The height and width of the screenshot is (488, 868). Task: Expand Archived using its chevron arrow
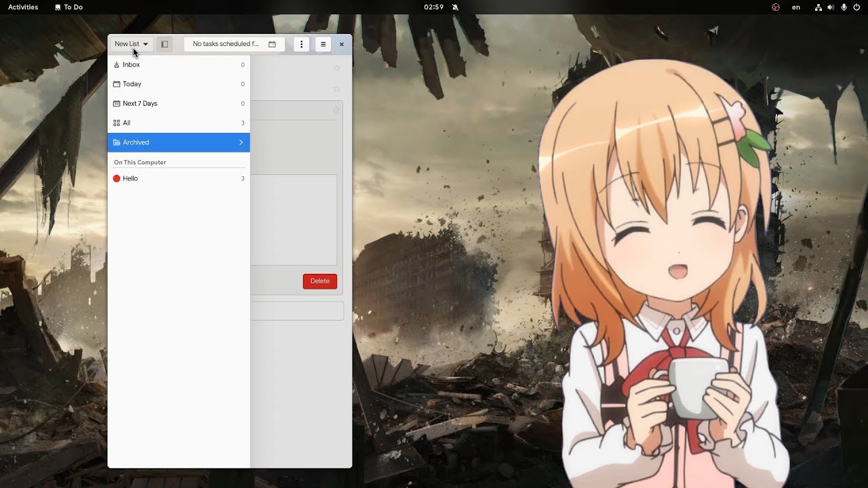tap(241, 142)
